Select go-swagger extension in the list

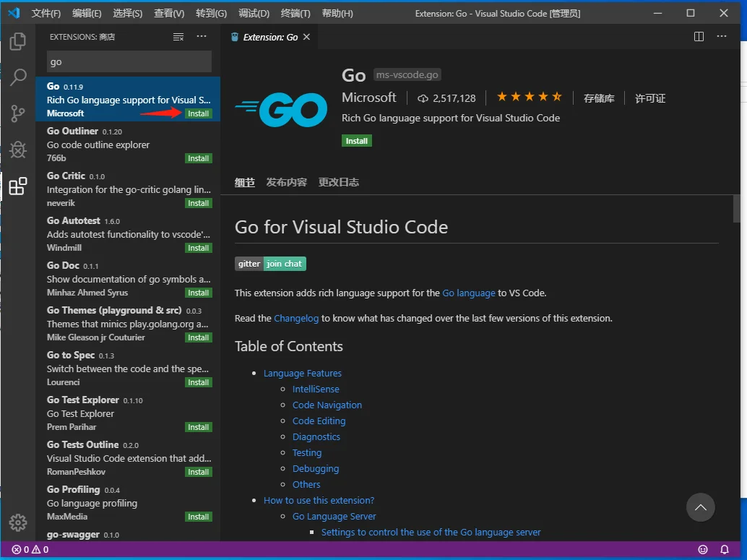128,535
